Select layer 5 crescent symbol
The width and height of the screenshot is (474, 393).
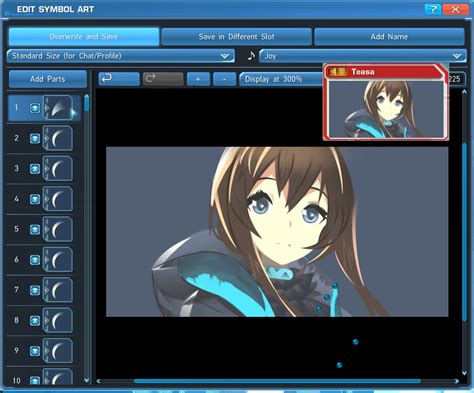click(x=59, y=229)
